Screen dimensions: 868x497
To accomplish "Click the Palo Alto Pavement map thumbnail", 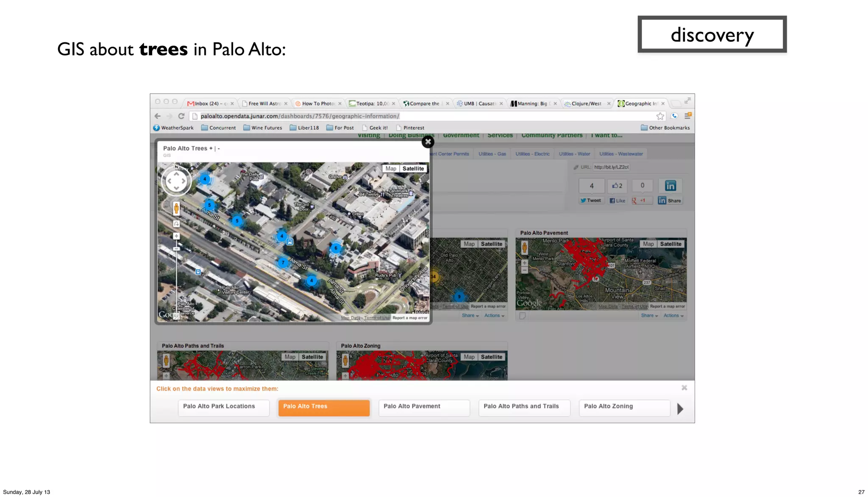I will [x=601, y=274].
